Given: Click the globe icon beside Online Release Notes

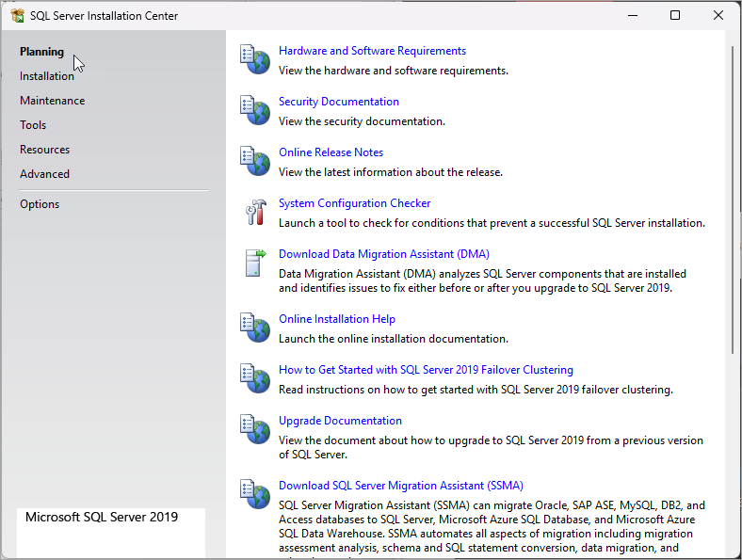Looking at the screenshot, I should click(255, 161).
